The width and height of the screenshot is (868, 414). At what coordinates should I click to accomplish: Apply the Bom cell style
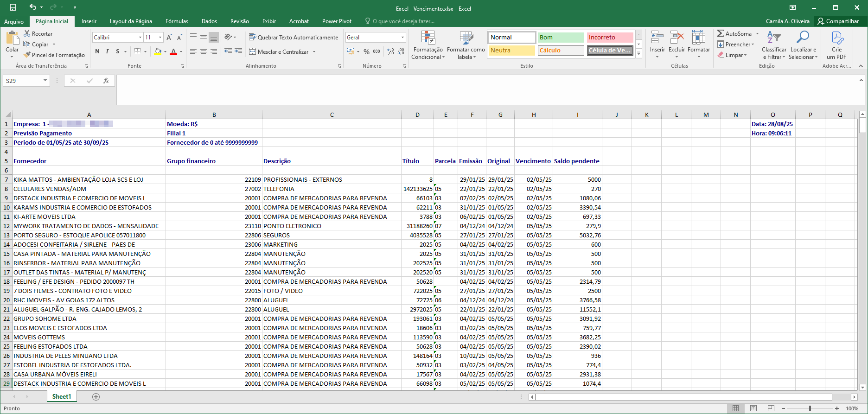click(x=560, y=38)
